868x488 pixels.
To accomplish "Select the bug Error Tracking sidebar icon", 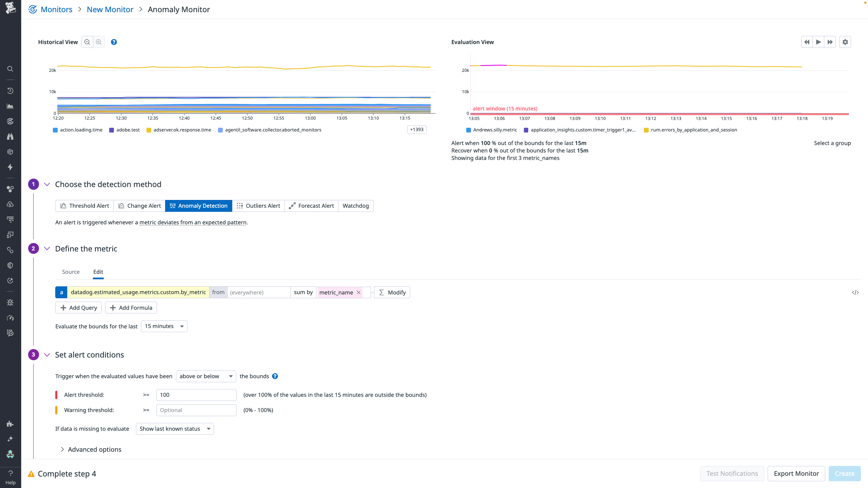I will pos(10,302).
